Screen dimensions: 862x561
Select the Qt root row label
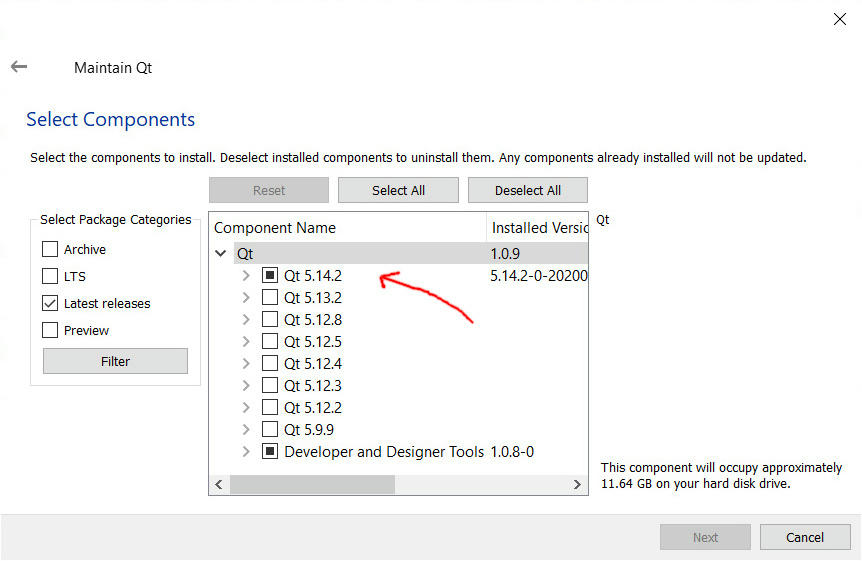click(x=245, y=254)
